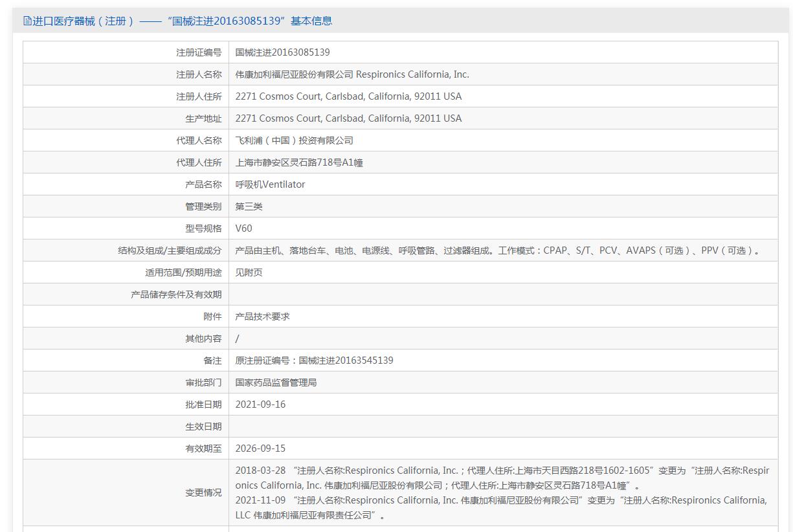Click the 型号规格 label
This screenshot has height=532, width=793.
203,228
